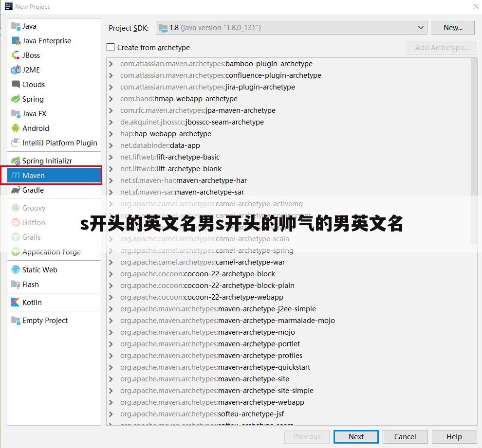Select Empty Project type
Image resolution: width=482 pixels, height=448 pixels.
point(54,320)
